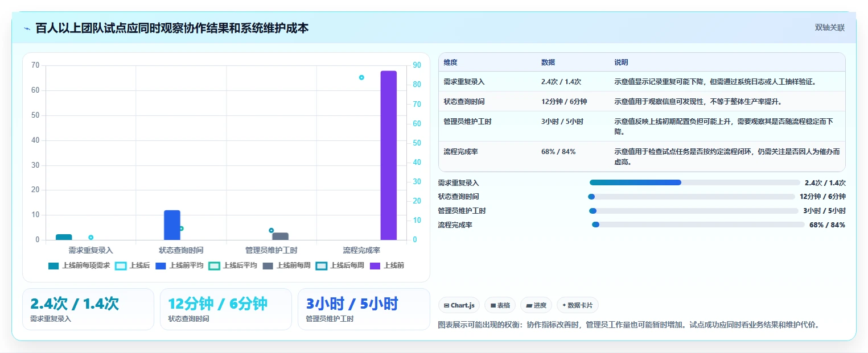The image size is (868, 353).
Task: Toggle the 上线后每周 legend series
Action: 340,265
